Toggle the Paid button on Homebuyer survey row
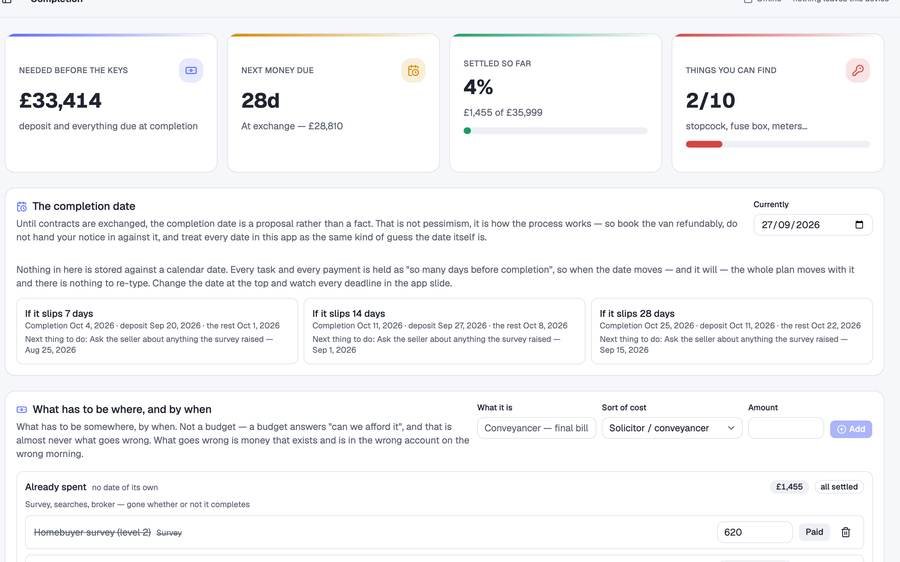The height and width of the screenshot is (562, 900). 814,532
